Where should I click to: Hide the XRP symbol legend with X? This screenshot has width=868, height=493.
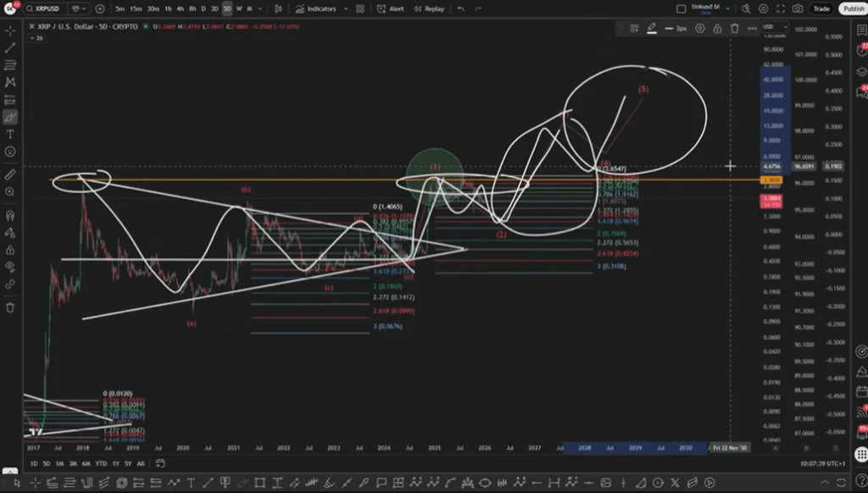coord(31,26)
